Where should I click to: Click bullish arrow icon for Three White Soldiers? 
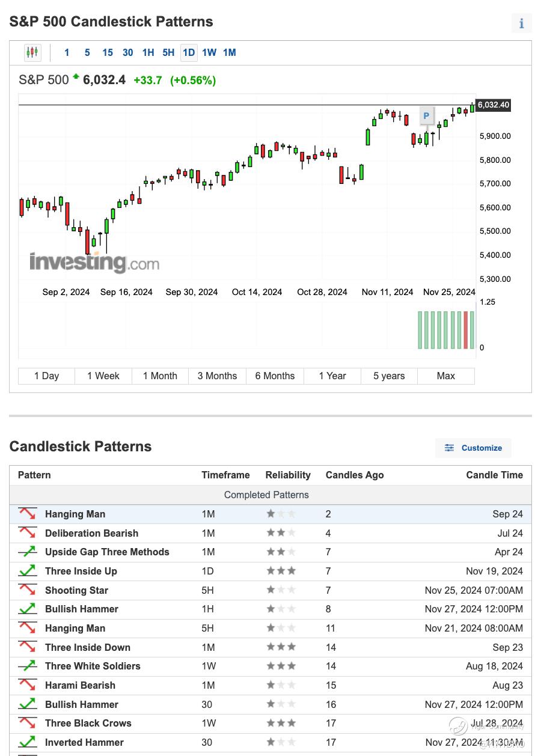[27, 666]
